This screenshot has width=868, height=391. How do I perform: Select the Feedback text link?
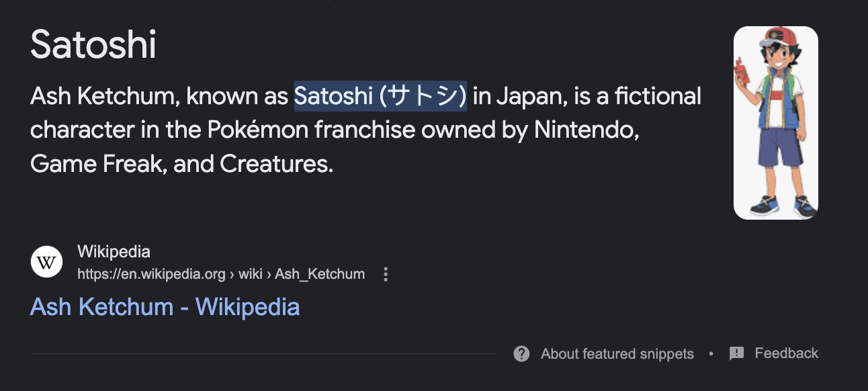[x=786, y=353]
